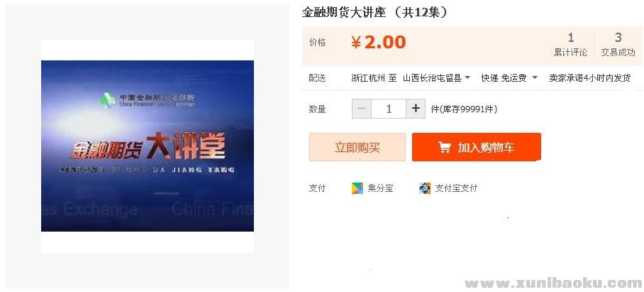This screenshot has height=292, width=644.
Task: Open the 金融期货大讲堂 product thumbnail
Action: point(148,146)
